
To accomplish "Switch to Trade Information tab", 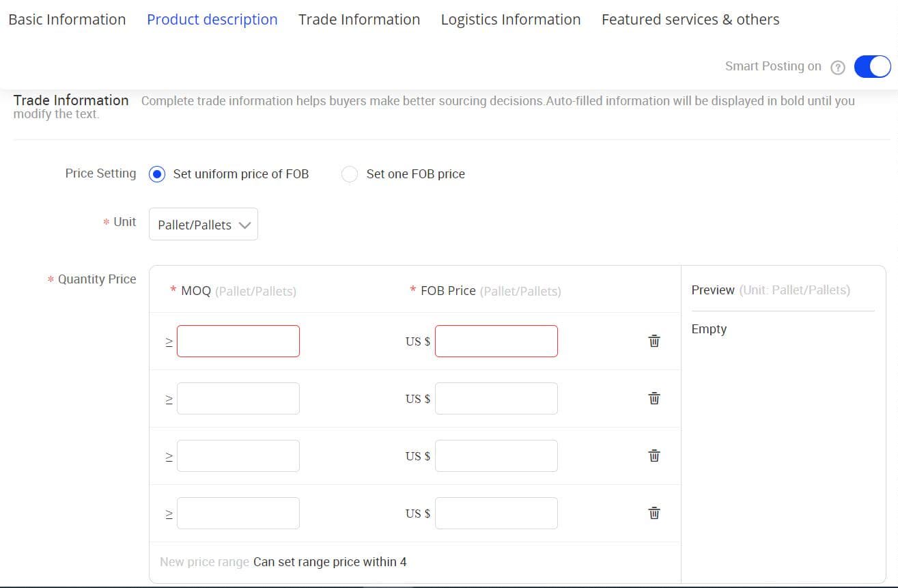I will pyautogui.click(x=359, y=19).
